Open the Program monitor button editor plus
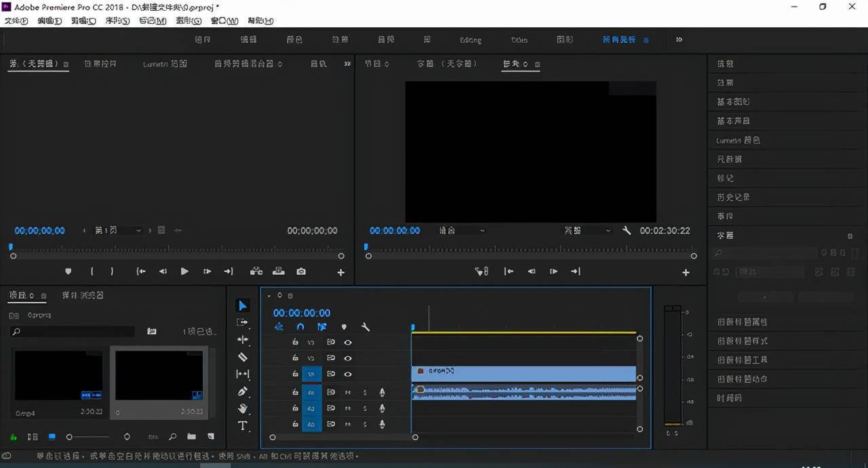Image resolution: width=868 pixels, height=468 pixels. point(686,272)
